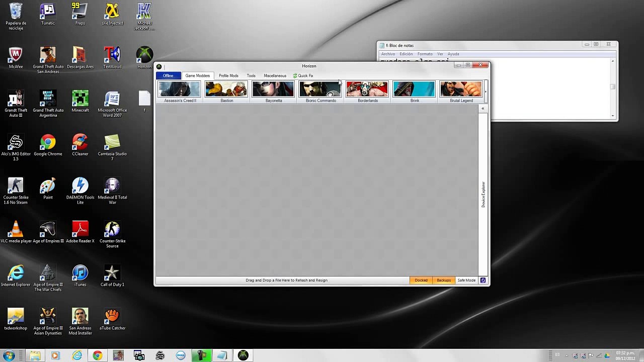Collapse the Device Explorer side panel

pos(482,109)
